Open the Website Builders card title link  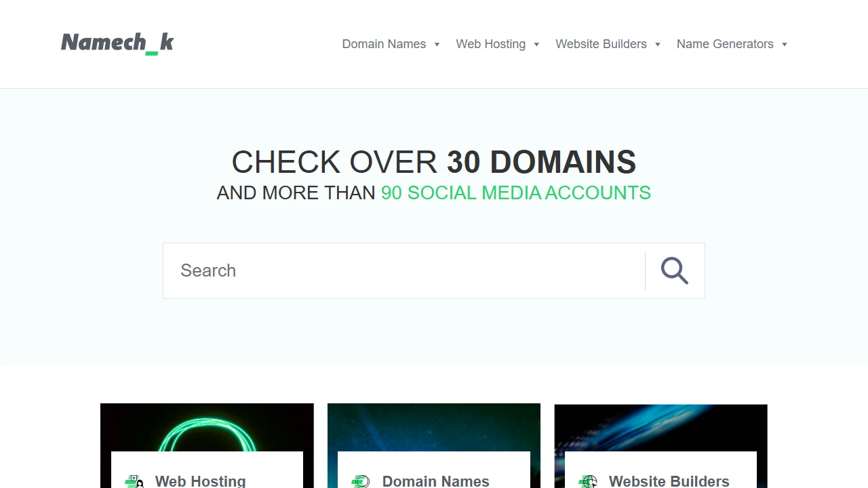[669, 481]
